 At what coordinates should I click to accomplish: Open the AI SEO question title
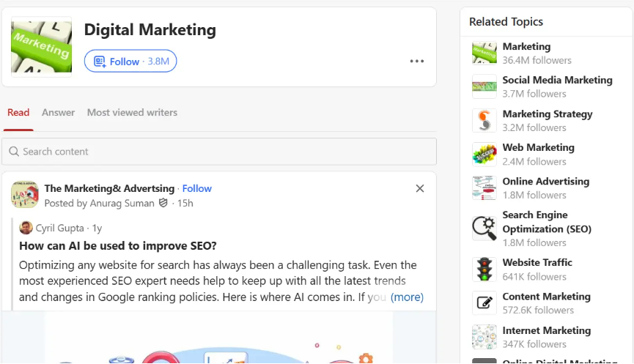[118, 245]
